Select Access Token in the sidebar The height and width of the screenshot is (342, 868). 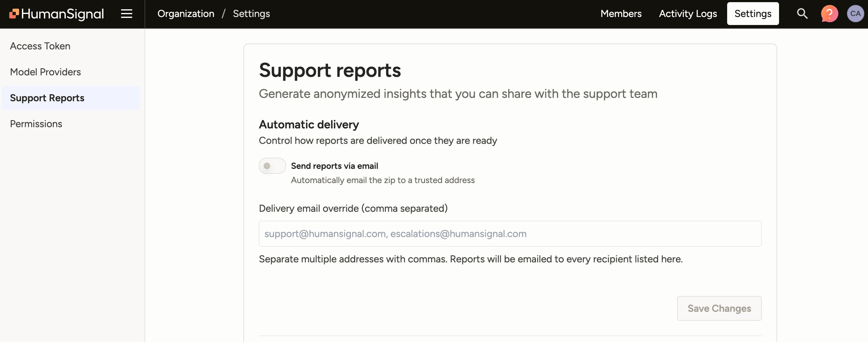tap(40, 46)
